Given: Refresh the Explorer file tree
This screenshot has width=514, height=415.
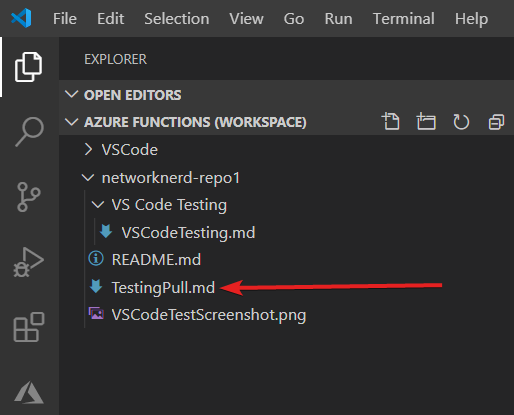Looking at the screenshot, I should click(461, 122).
